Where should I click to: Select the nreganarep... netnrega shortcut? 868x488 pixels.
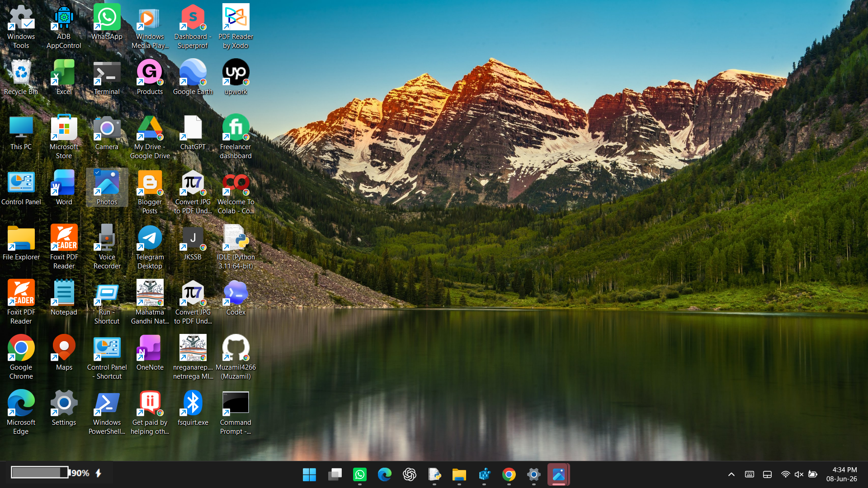click(193, 358)
